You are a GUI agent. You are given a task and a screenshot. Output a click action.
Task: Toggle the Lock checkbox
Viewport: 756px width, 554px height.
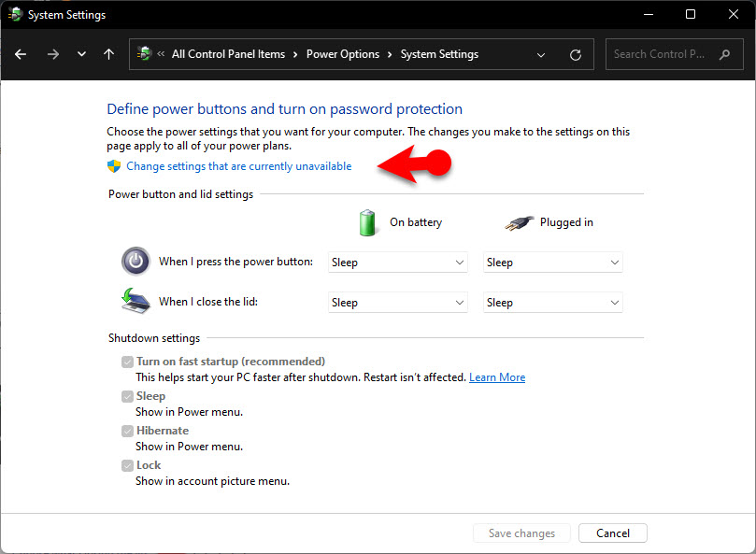(x=127, y=466)
